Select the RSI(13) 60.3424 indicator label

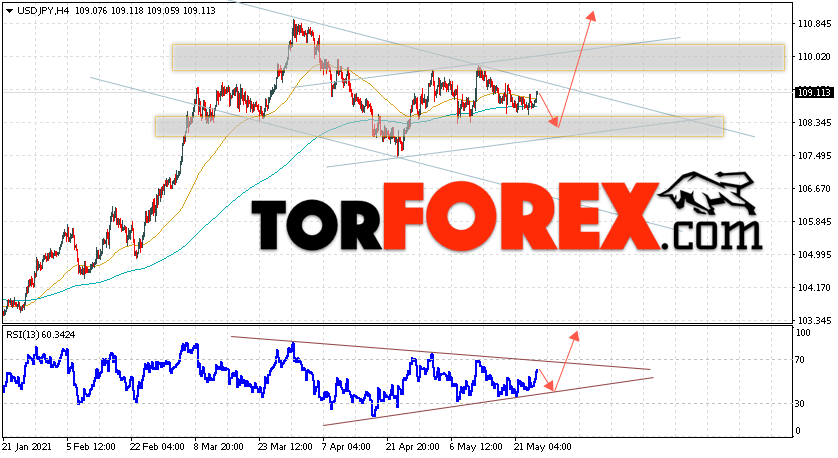41,335
